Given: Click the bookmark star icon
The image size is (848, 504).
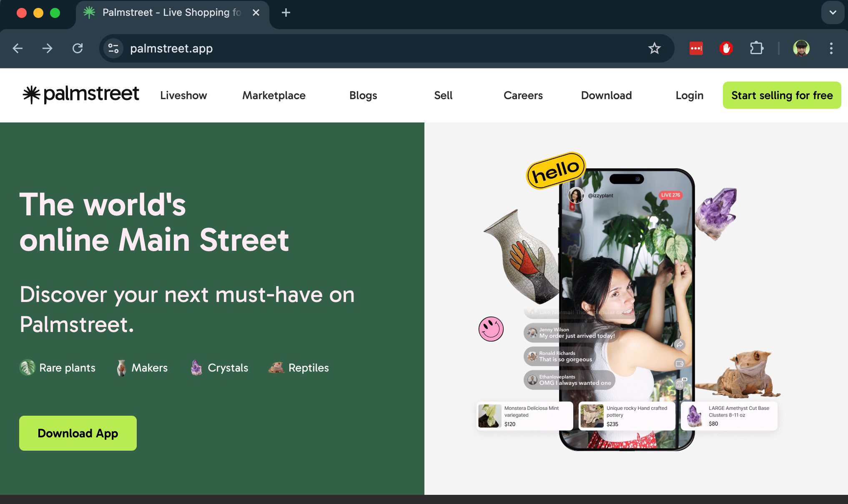Looking at the screenshot, I should [654, 48].
